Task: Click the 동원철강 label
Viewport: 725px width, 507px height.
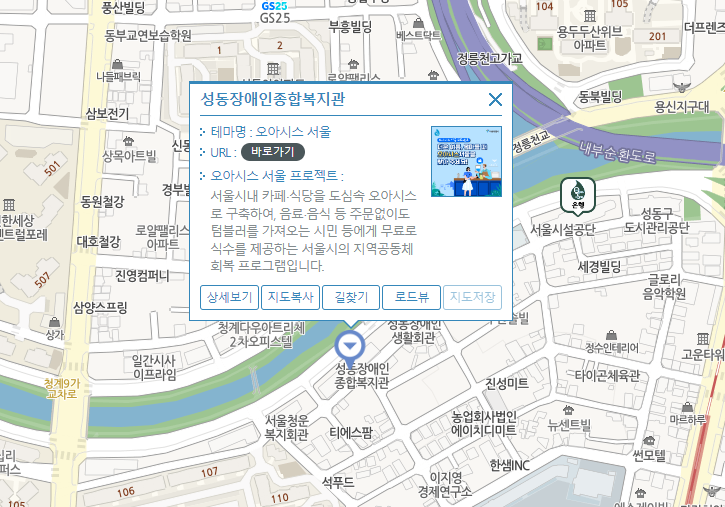Action: tap(103, 202)
